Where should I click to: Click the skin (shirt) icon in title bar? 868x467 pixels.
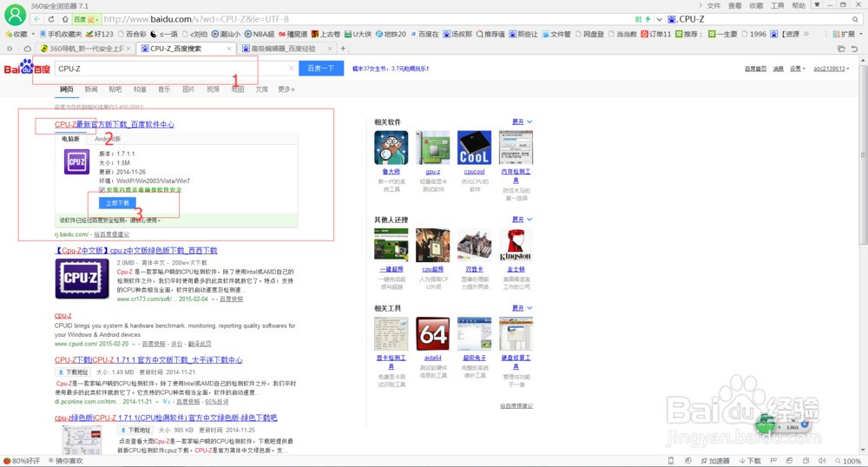817,4
